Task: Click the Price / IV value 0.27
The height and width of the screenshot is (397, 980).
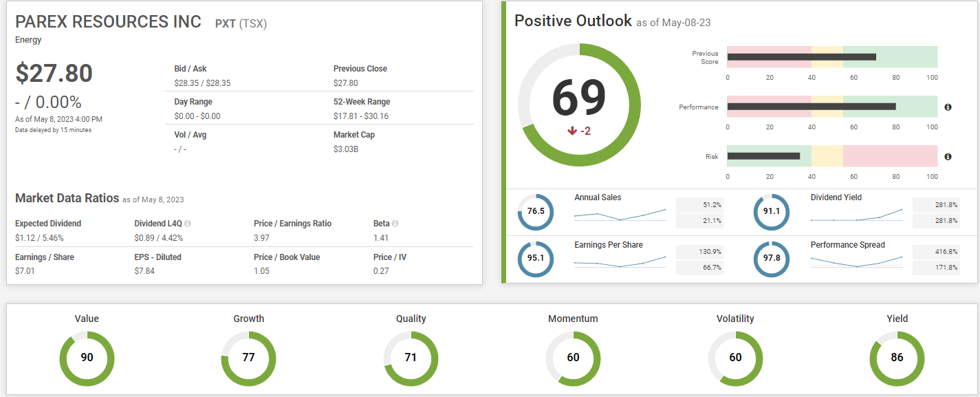Action: tap(381, 271)
